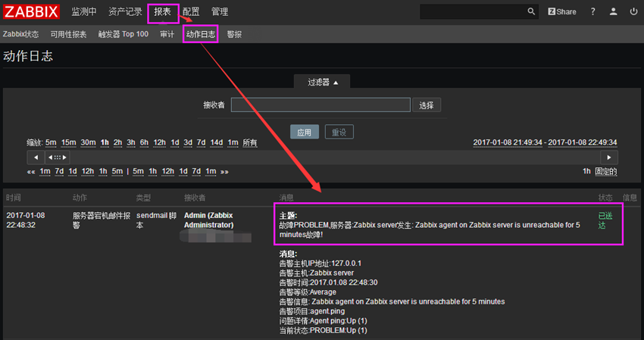Image resolution: width=644 pixels, height=340 pixels.
Task: Go to 触发器 Top 100 submenu
Action: tap(123, 35)
